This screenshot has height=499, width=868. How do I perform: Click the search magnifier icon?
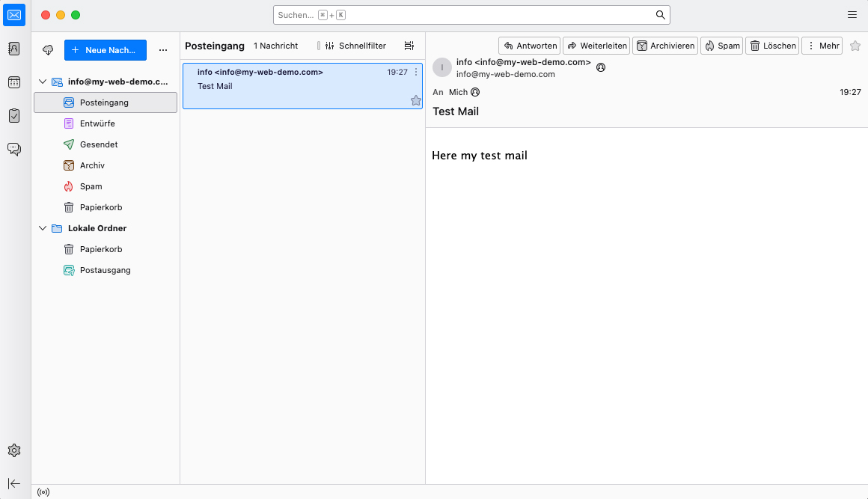[x=661, y=15]
